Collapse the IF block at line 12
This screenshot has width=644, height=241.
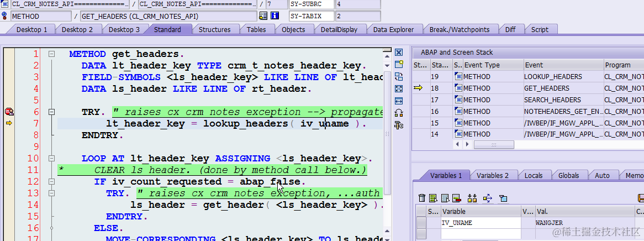[x=52, y=181]
